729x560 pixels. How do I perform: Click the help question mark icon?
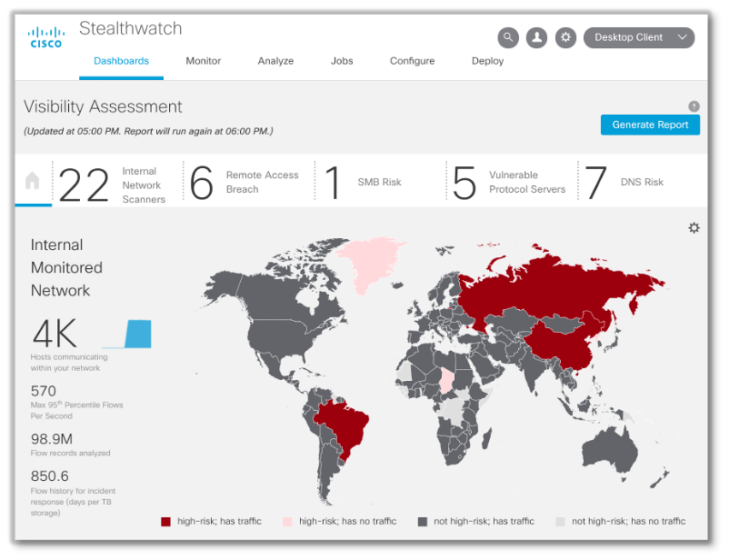click(694, 106)
